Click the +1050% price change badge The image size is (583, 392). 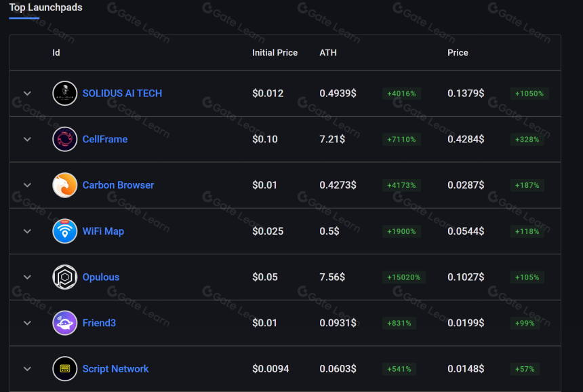529,94
